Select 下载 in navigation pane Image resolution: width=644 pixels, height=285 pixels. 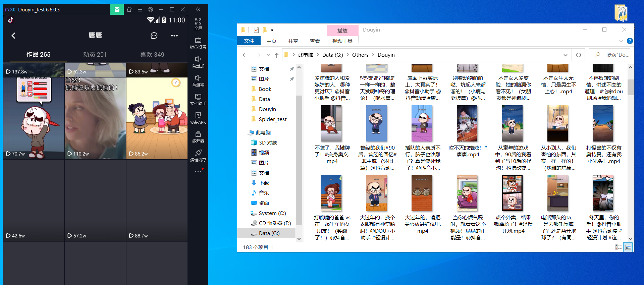coord(264,183)
